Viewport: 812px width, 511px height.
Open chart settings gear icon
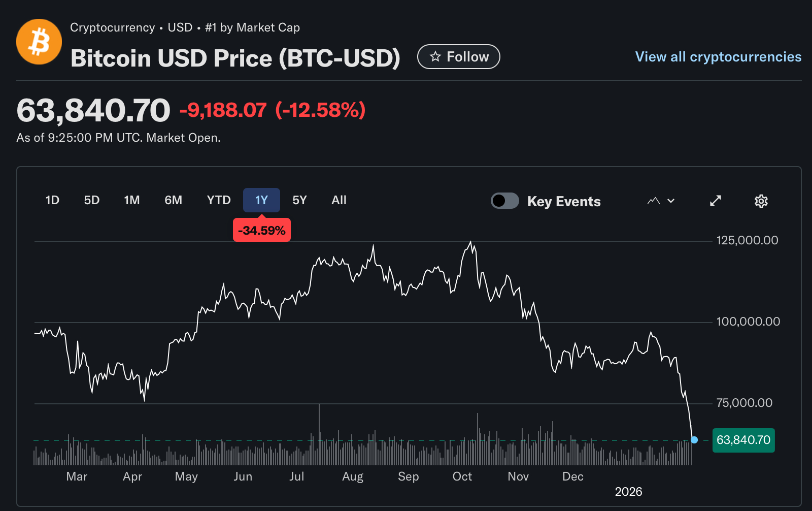coord(761,201)
